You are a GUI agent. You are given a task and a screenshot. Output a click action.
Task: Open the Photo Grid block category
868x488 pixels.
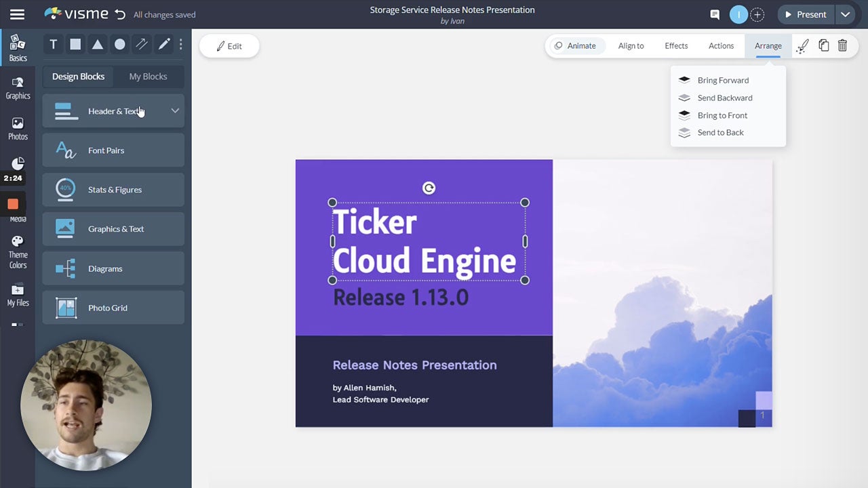pos(113,308)
